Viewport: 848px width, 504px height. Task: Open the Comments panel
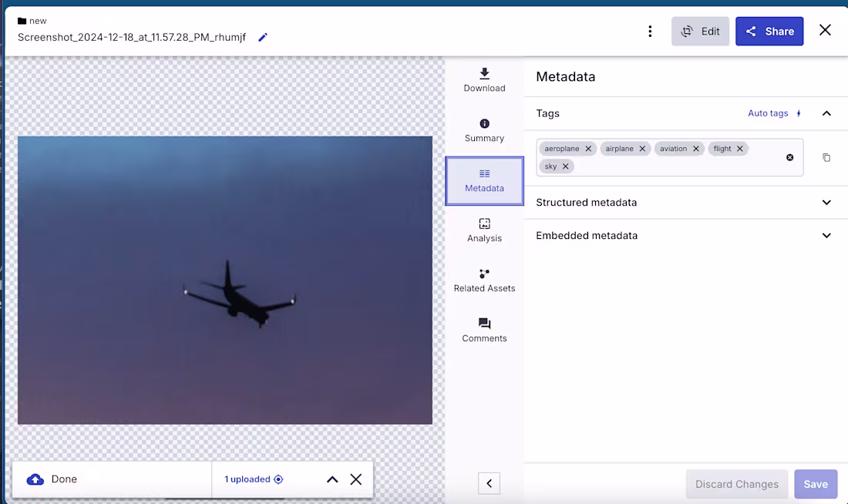[484, 324]
